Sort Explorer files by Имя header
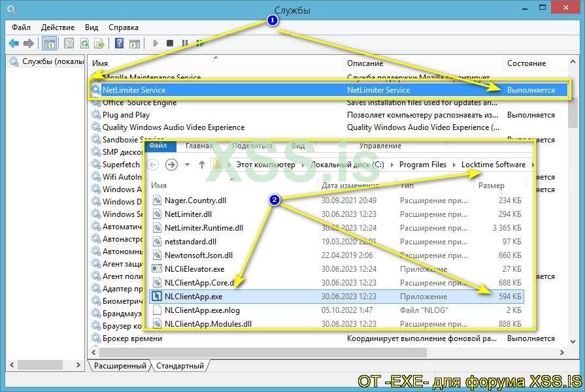Screen dimensions: 585x392 click(x=159, y=186)
